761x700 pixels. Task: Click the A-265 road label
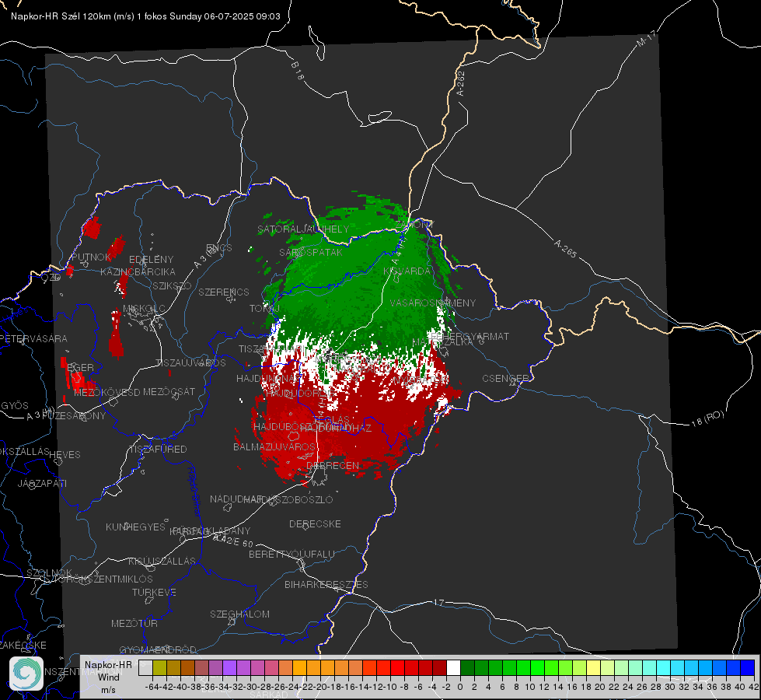click(x=565, y=249)
